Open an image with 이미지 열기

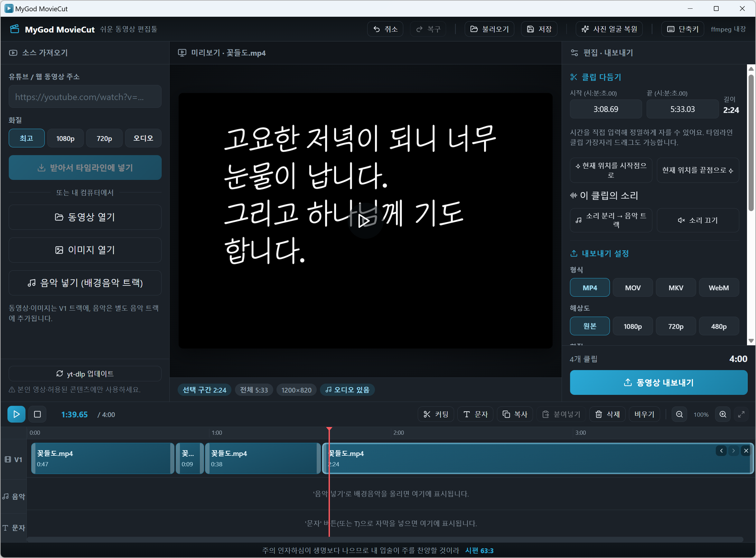(x=85, y=250)
